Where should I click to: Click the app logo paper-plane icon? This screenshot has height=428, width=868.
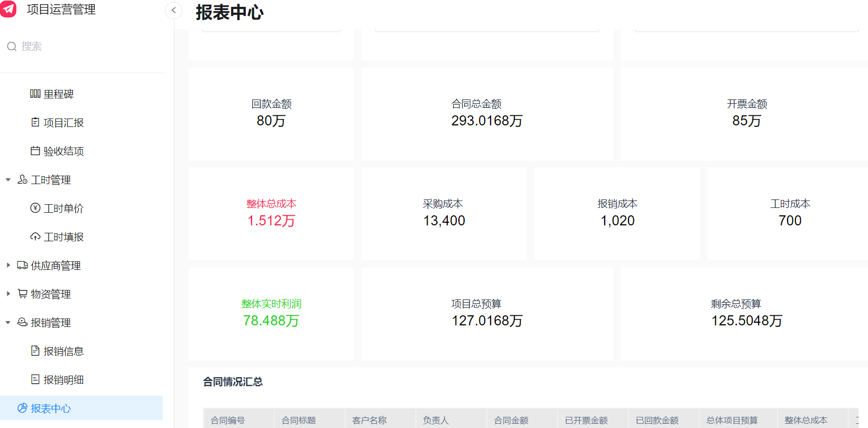click(8, 9)
